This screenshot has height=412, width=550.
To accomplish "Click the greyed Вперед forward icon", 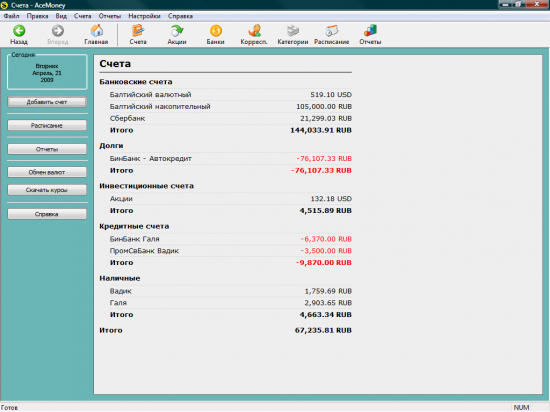I will 58,31.
